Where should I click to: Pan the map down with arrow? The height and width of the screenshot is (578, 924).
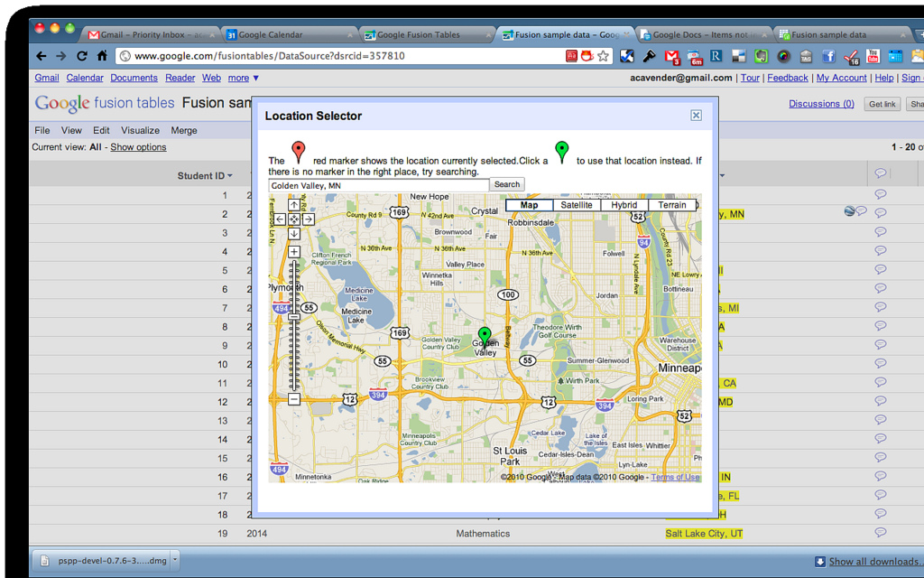(x=294, y=234)
